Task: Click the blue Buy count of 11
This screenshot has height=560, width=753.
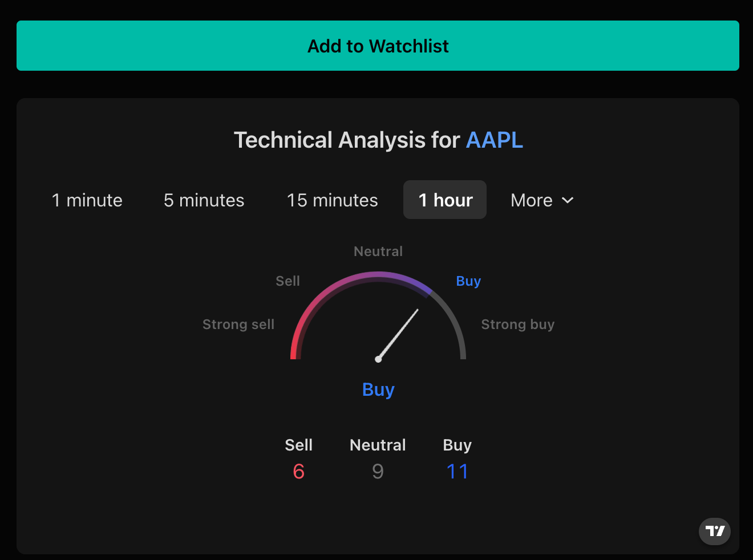Action: tap(457, 472)
